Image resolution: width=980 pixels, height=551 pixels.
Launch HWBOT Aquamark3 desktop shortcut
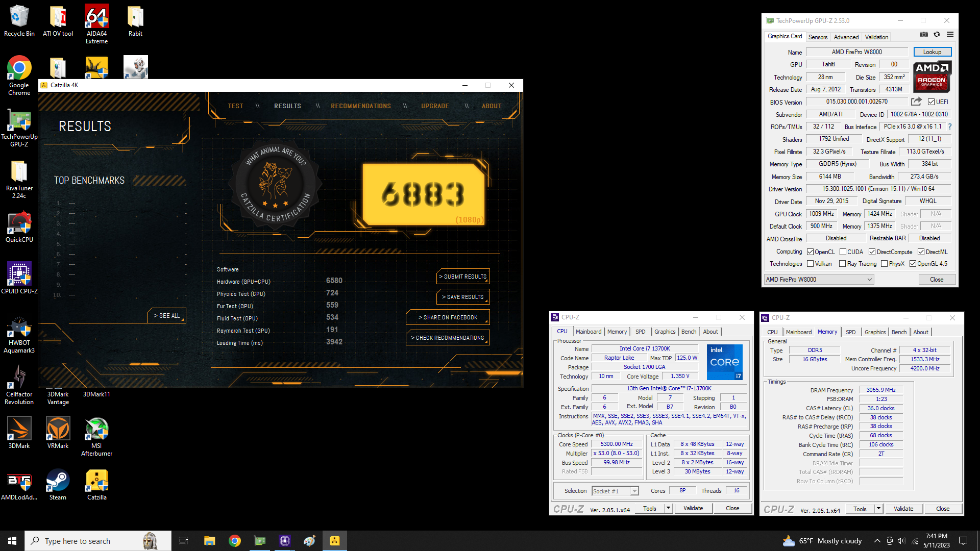[x=19, y=335]
